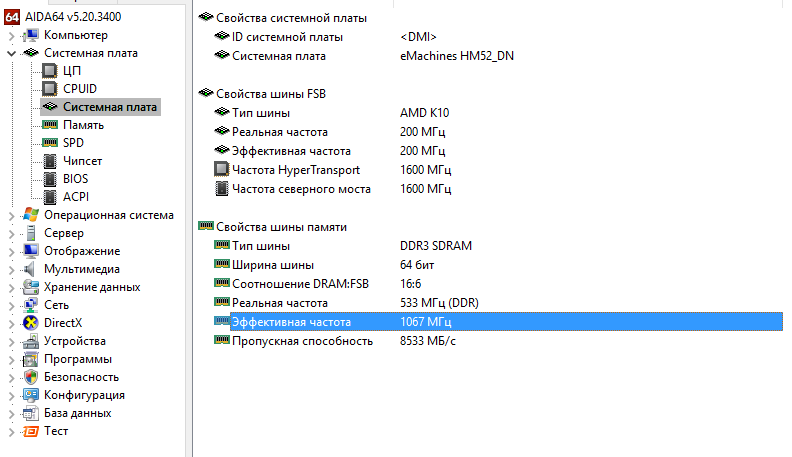Select the ЦП processor chip icon
792x457 pixels.
pyautogui.click(x=50, y=71)
